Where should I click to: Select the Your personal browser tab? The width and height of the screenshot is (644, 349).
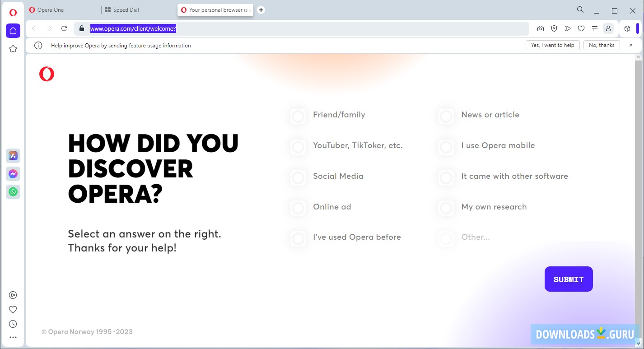pyautogui.click(x=215, y=10)
